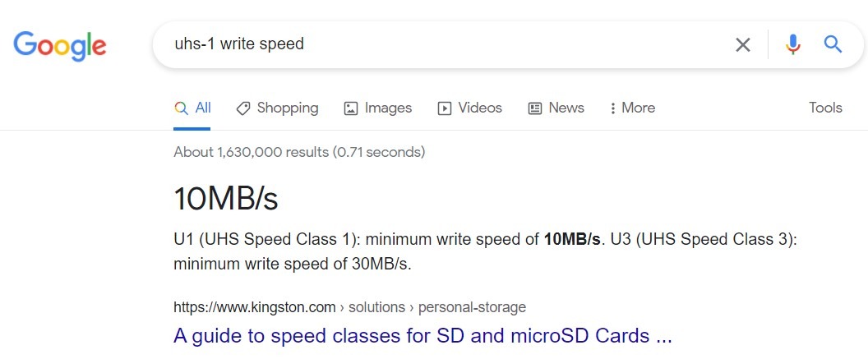
Task: Click the personal-storage breadcrumb
Action: coord(472,307)
